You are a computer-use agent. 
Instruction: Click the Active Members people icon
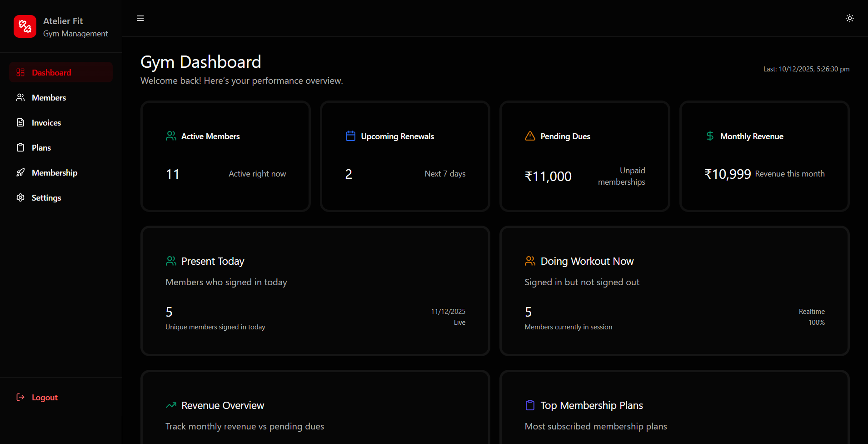171,136
